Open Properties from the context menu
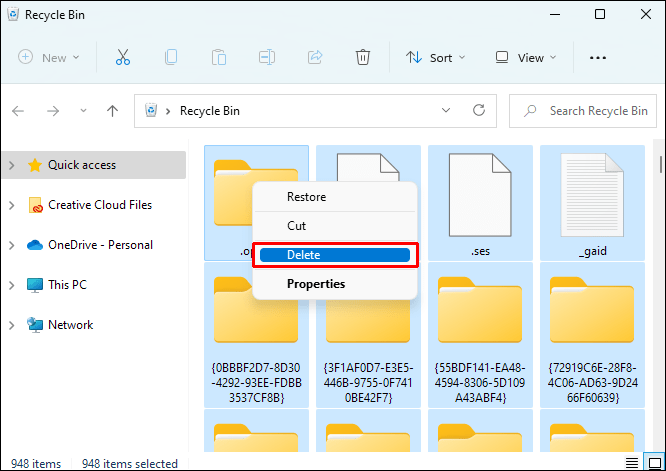 pyautogui.click(x=335, y=284)
